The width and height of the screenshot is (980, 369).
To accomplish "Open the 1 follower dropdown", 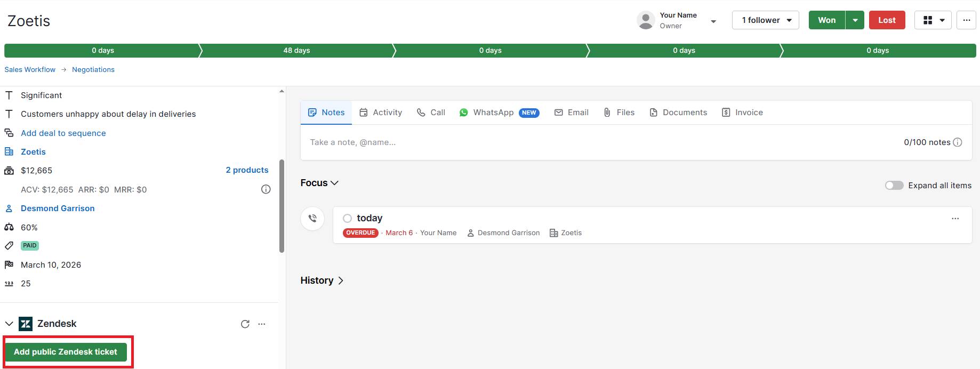I will click(x=765, y=20).
